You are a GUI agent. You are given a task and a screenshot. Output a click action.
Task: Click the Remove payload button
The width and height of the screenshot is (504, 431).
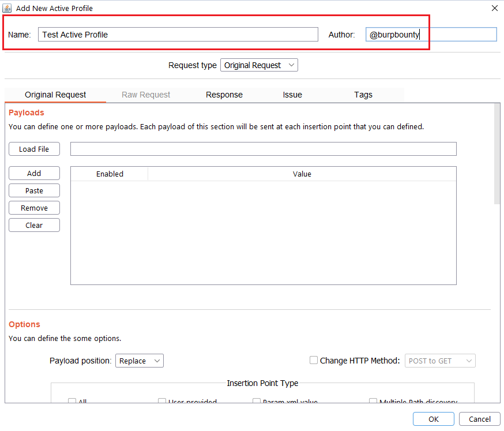coord(34,208)
